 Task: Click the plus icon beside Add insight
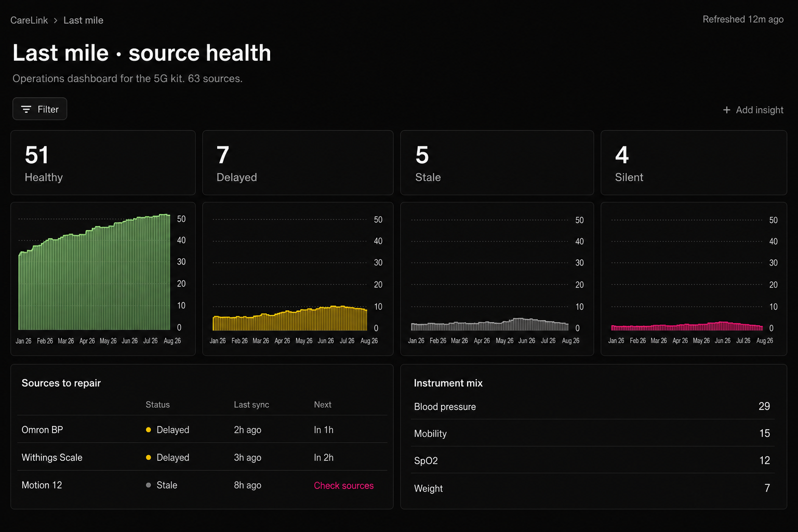(x=726, y=110)
